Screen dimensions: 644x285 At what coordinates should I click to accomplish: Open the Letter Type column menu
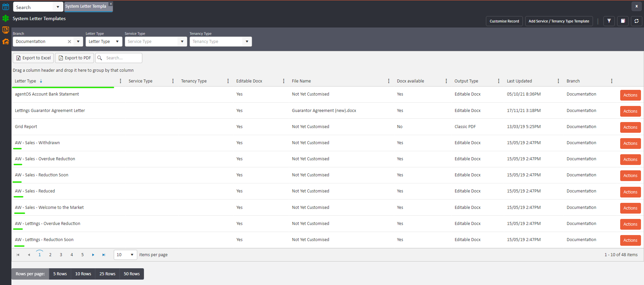(x=120, y=81)
